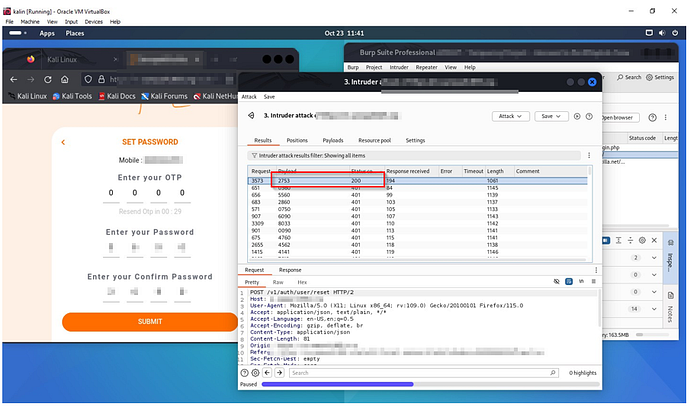Click the Firefox back arrow
Screen dimensions: 700x413
click(14, 79)
